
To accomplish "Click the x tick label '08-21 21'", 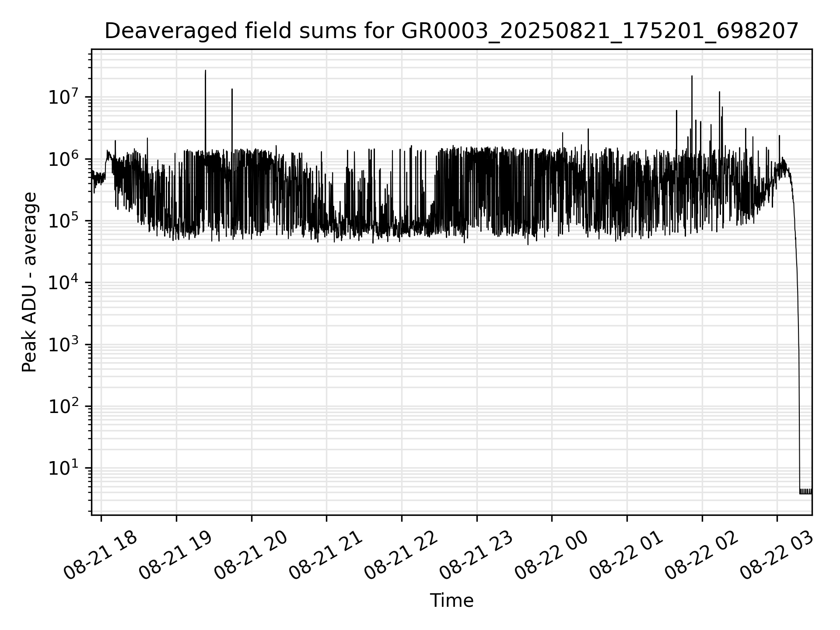I will (x=326, y=556).
